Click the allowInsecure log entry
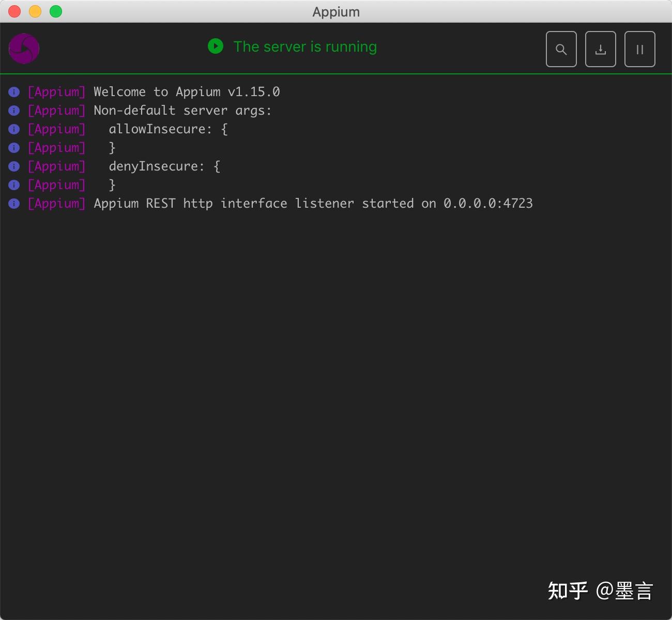This screenshot has width=672, height=620. point(166,129)
